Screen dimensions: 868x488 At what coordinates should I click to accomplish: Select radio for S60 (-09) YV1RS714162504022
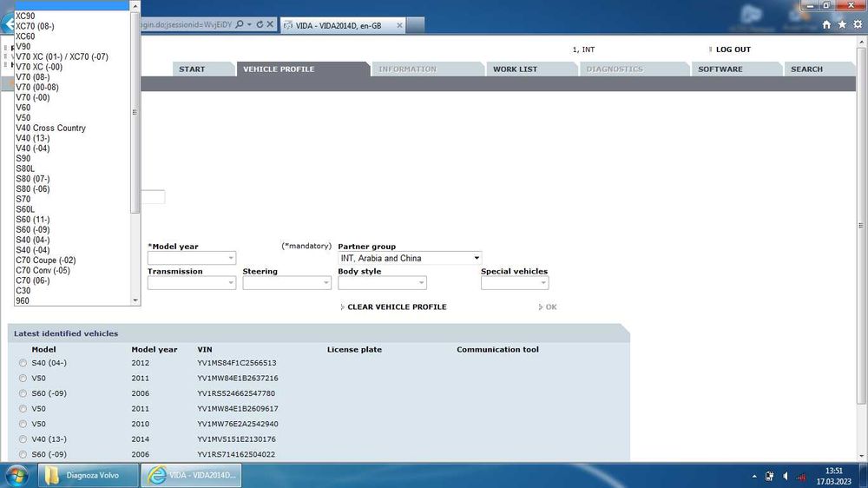point(23,454)
